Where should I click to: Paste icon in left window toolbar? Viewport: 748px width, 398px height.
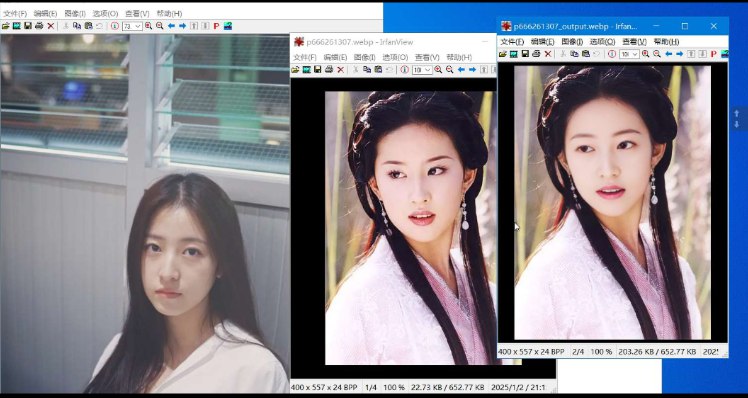[x=88, y=26]
